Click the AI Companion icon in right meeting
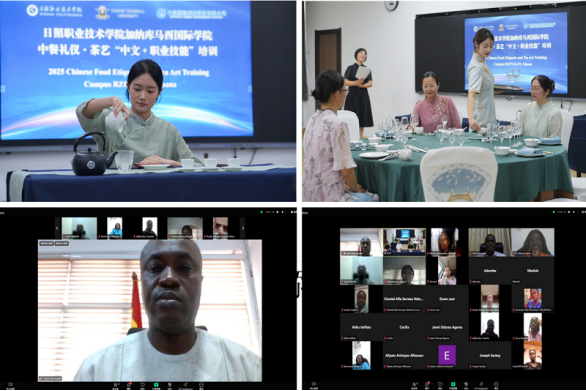 481,384
